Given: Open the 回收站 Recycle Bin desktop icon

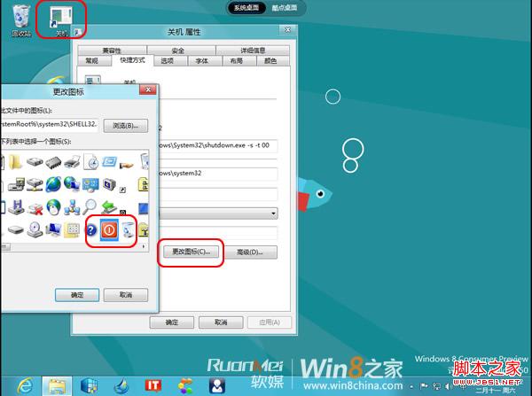Looking at the screenshot, I should coord(21,19).
